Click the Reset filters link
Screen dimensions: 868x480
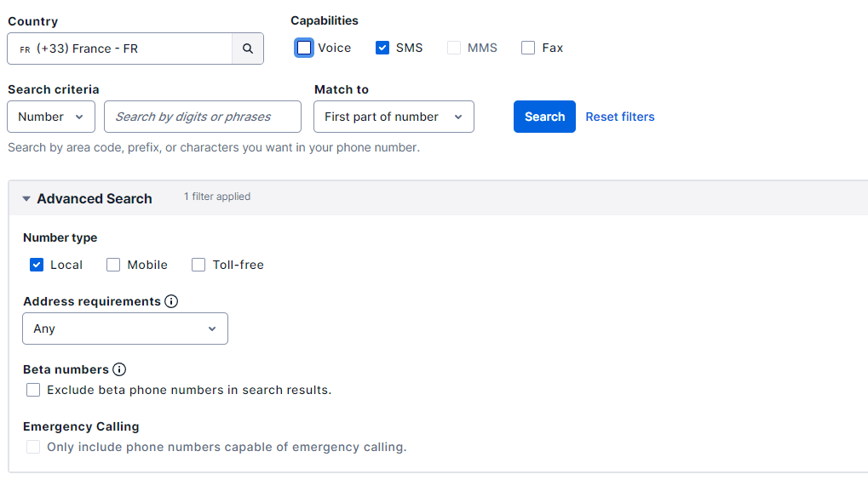point(620,117)
